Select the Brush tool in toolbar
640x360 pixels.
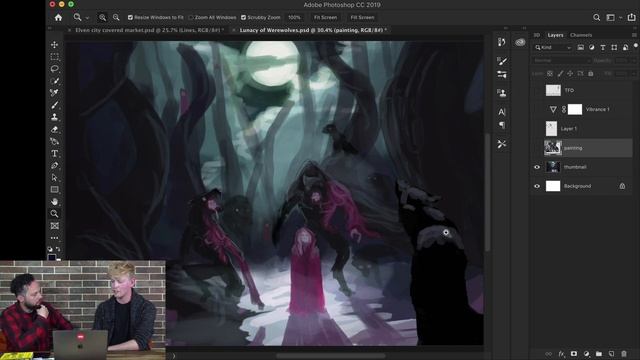click(54, 105)
